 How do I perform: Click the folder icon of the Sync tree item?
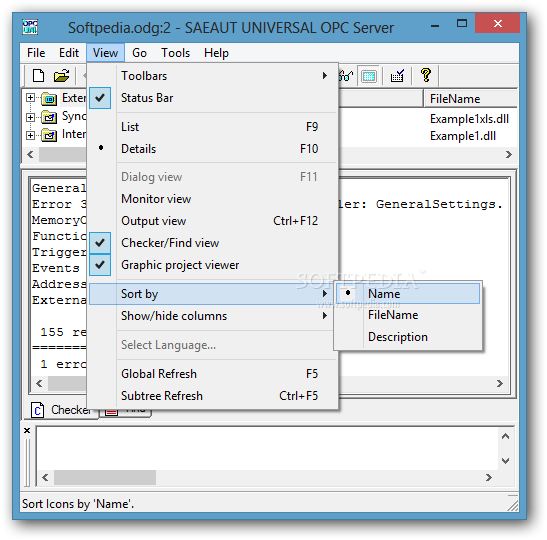[49, 117]
